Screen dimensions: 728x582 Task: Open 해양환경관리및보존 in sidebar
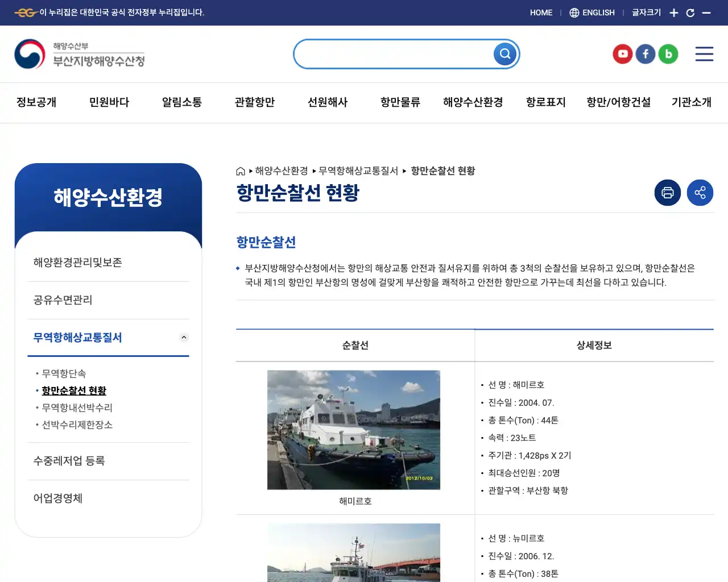coord(108,263)
